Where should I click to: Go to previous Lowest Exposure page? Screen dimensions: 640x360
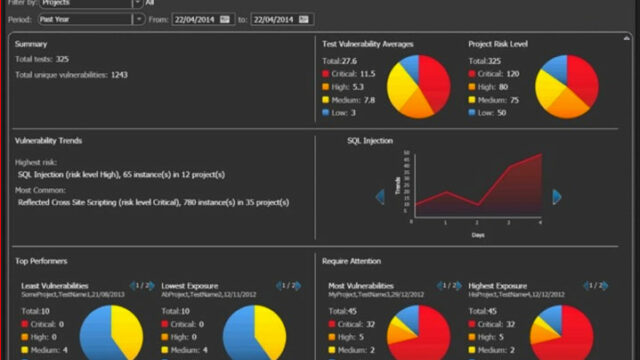point(279,286)
